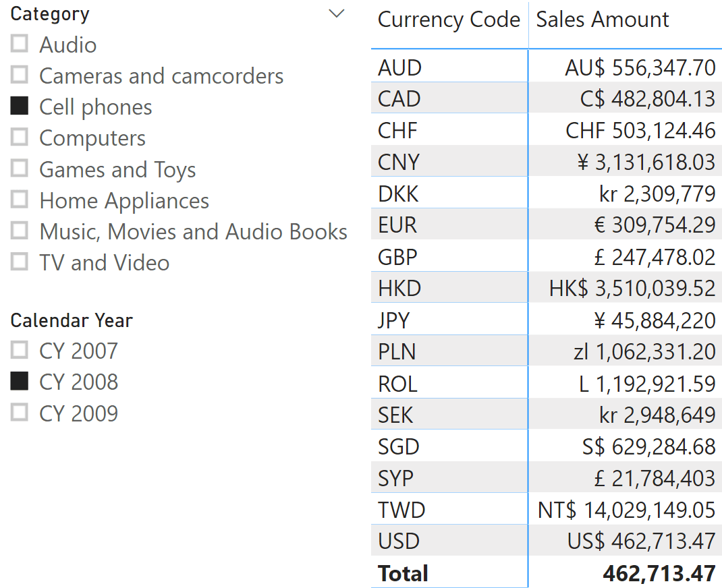Check the Audio category checkbox

click(18, 45)
